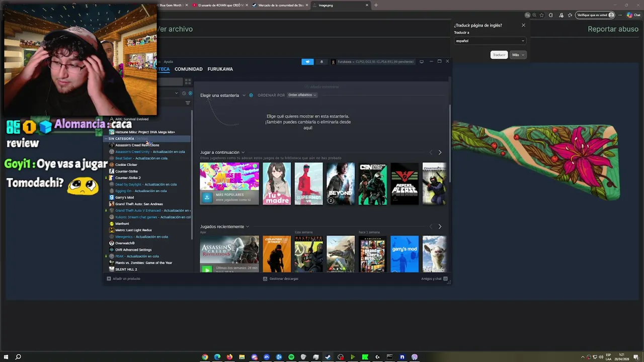Select Grand Theft Auto: San Andreas entry
The height and width of the screenshot is (362, 644).
139,204
